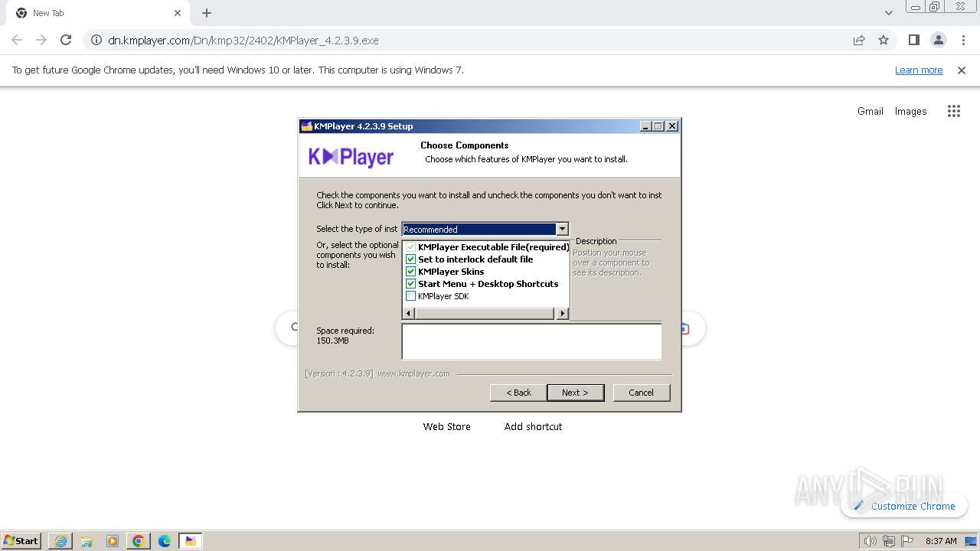This screenshot has height=551, width=980.
Task: Click the KMPlayer Executable File checkbox
Action: click(410, 247)
